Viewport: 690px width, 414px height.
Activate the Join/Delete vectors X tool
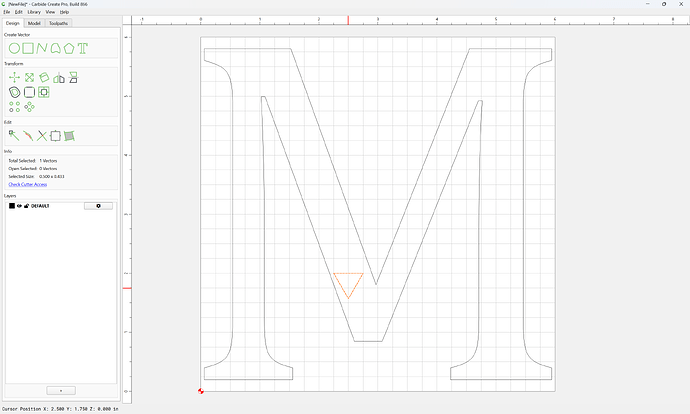point(42,136)
